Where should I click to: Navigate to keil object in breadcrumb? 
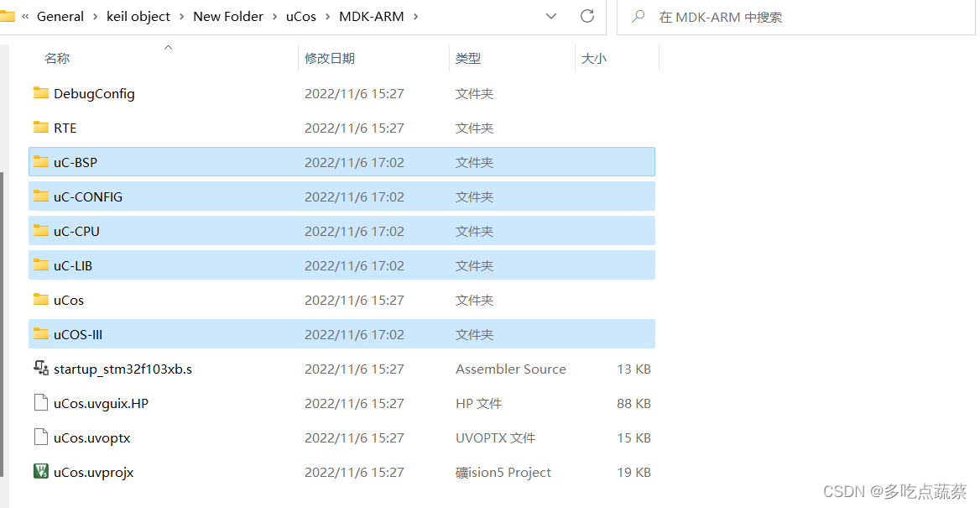(138, 16)
